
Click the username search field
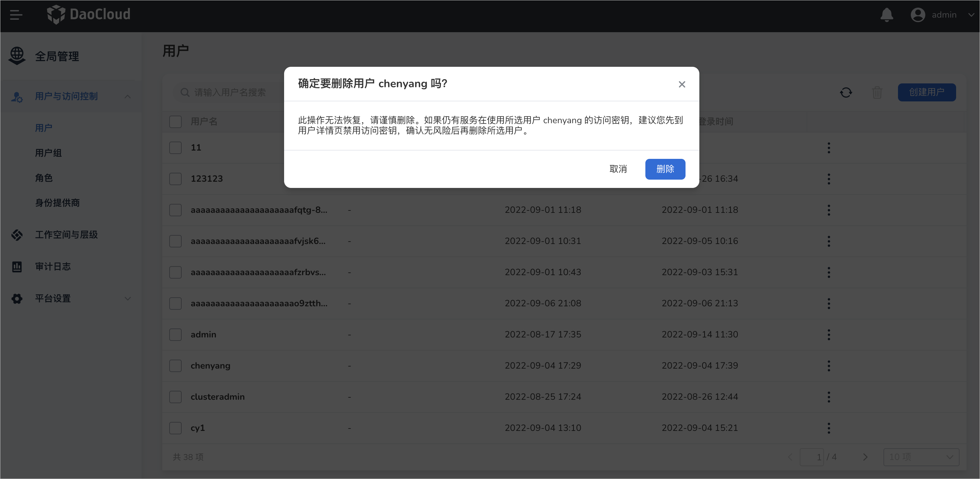click(x=228, y=92)
